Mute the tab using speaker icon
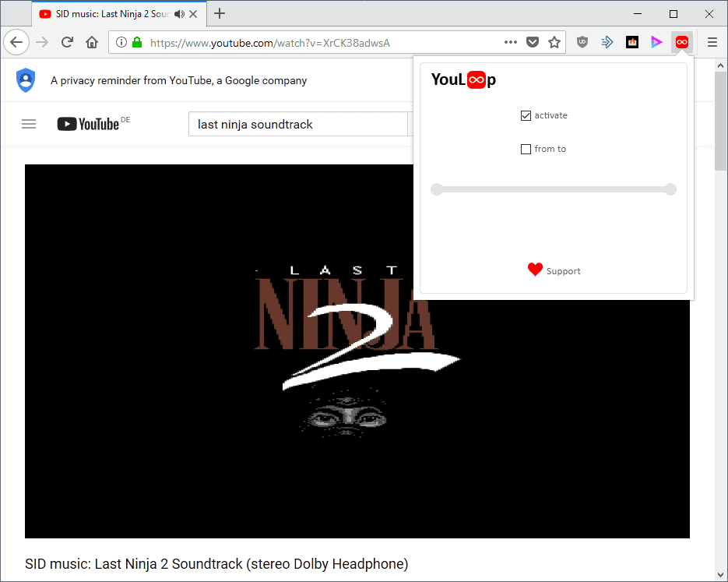This screenshot has height=582, width=728. coord(180,13)
